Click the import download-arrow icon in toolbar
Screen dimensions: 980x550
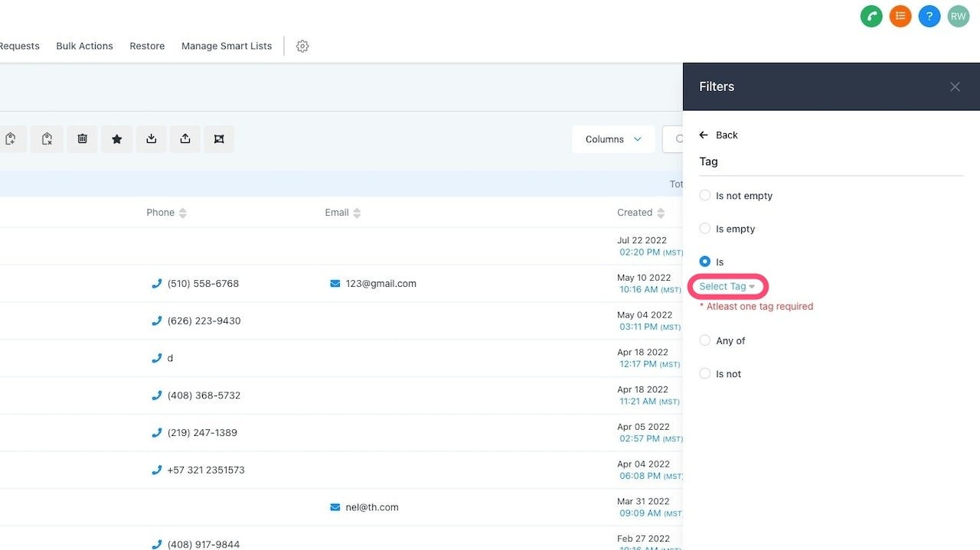(152, 139)
